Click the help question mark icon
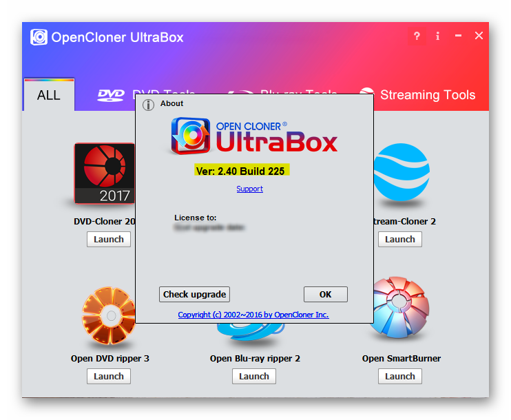Screen dimensions: 511x420 tap(417, 36)
